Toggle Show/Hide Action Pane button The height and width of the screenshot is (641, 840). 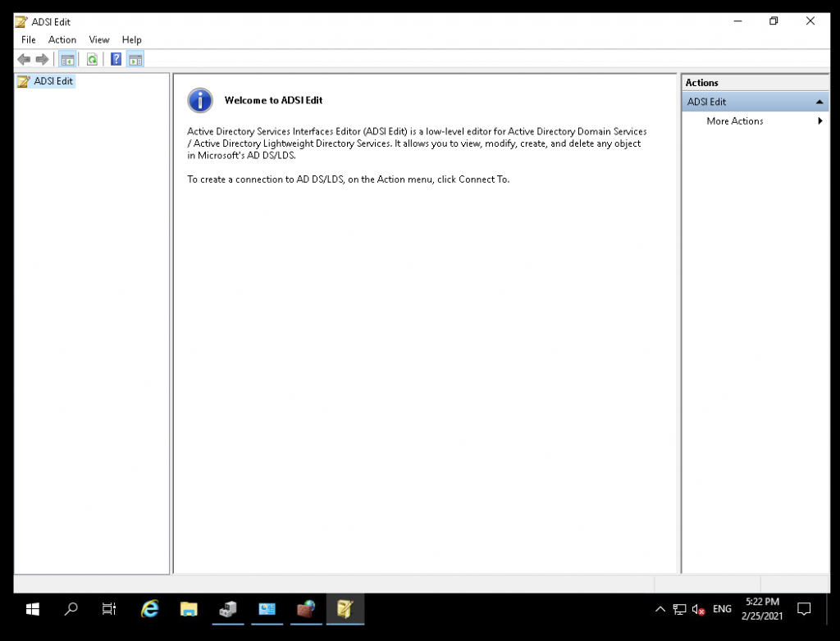pyautogui.click(x=135, y=59)
